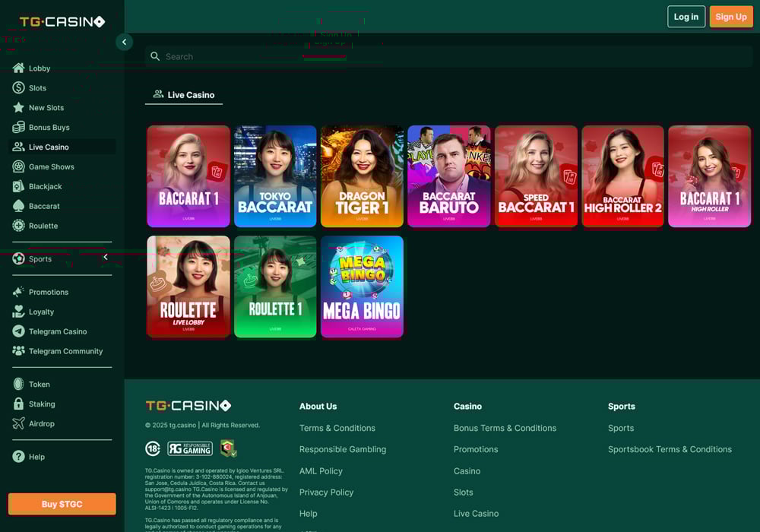The image size is (760, 532).
Task: Click the Roulette wheel icon
Action: pyautogui.click(x=18, y=225)
